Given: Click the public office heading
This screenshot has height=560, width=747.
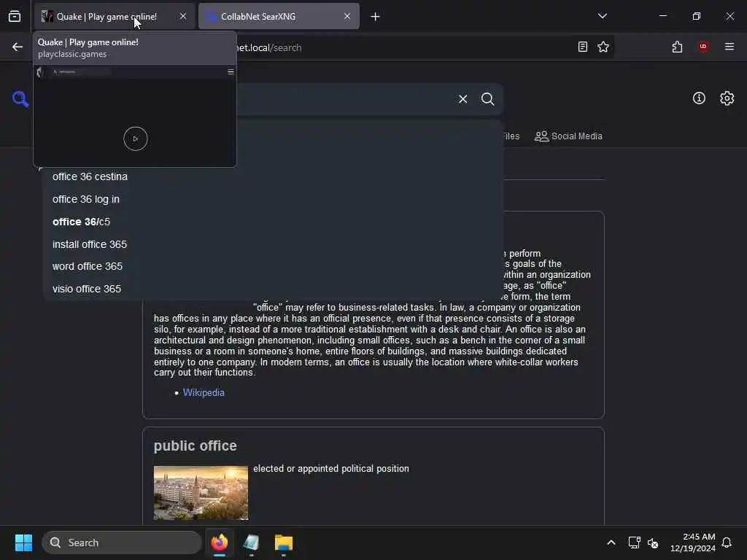Looking at the screenshot, I should tap(196, 446).
